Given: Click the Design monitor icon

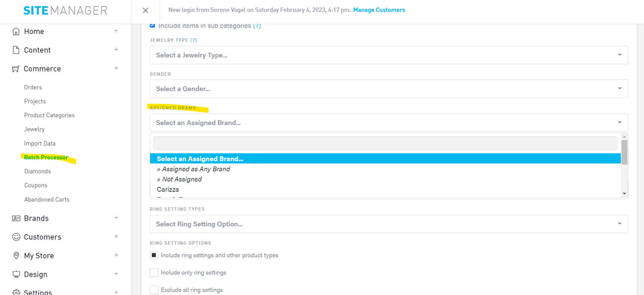Looking at the screenshot, I should coord(16,274).
